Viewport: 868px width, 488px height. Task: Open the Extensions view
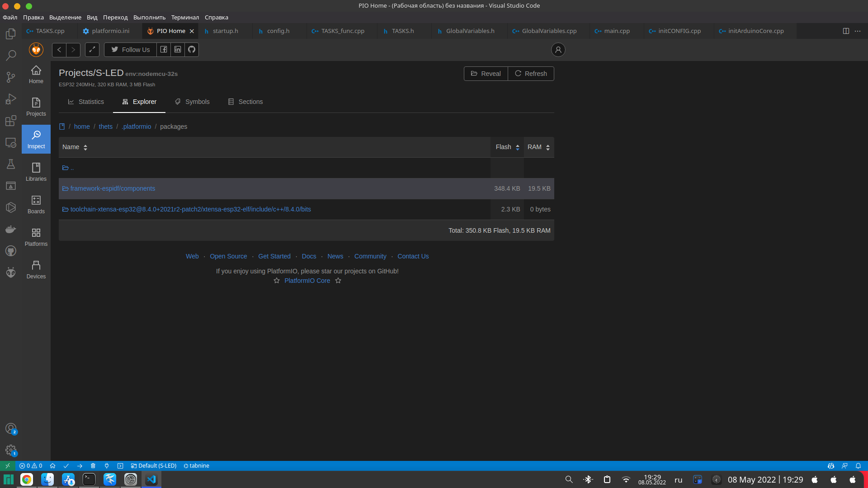pos(11,121)
